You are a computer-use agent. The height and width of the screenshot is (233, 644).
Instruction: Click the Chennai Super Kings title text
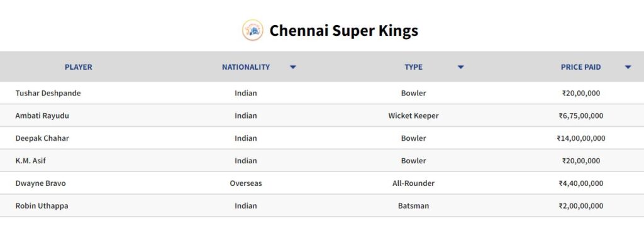tap(344, 31)
